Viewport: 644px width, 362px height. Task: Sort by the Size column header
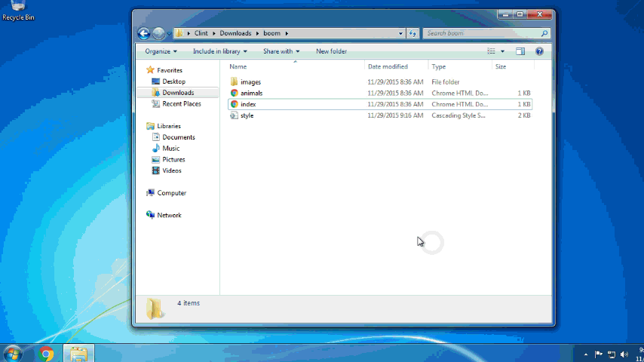[501, 66]
